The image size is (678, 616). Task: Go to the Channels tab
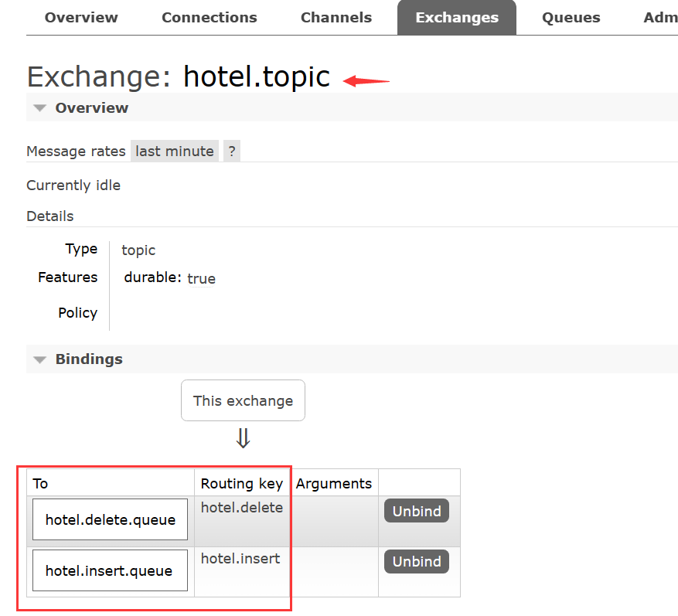[x=336, y=18]
